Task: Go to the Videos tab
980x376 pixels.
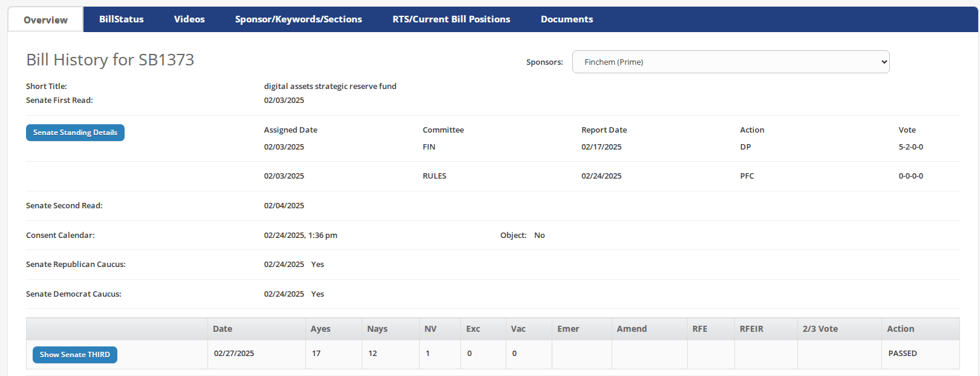Action: tap(189, 19)
